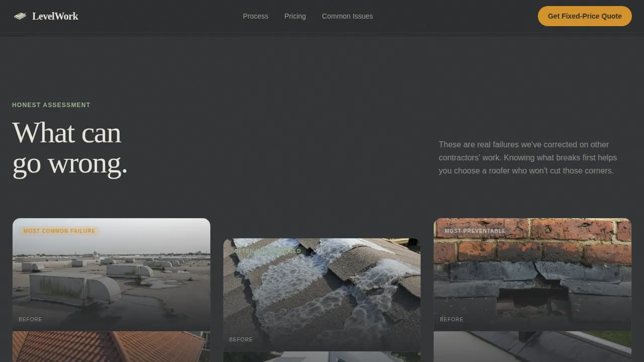The height and width of the screenshot is (362, 644).
Task: Open the orange tiled roof photo
Action: pyautogui.click(x=111, y=346)
